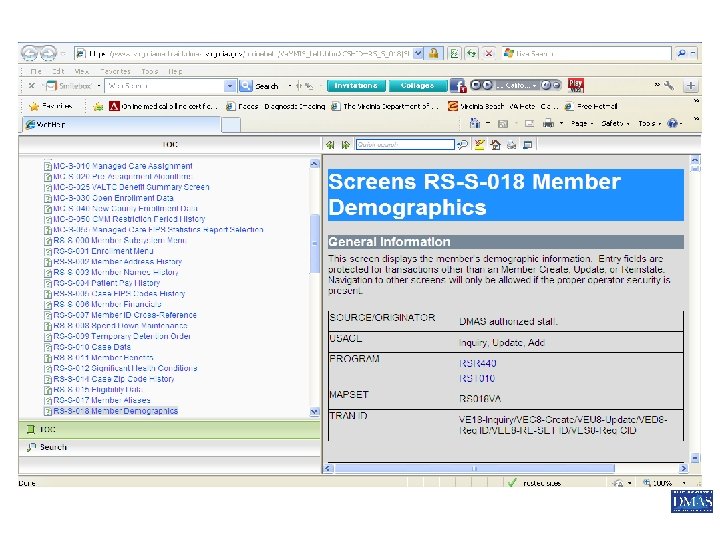The width and height of the screenshot is (720, 540).
Task: Open the RSR440 program link
Action: pos(478,363)
